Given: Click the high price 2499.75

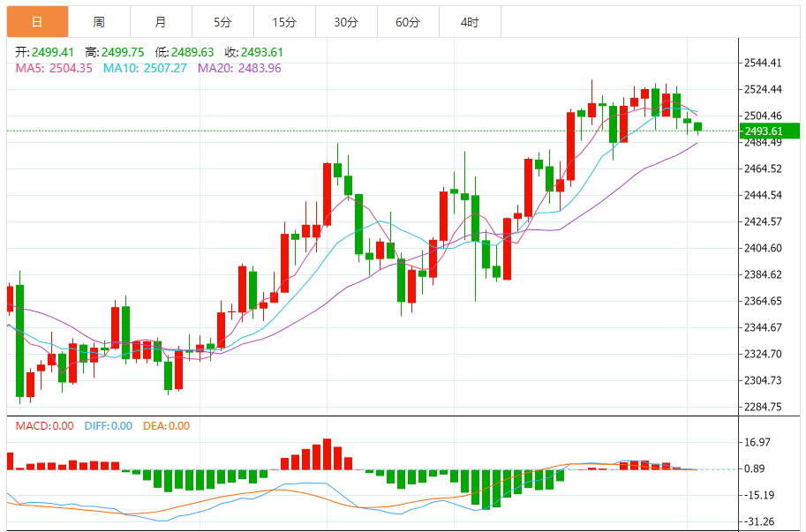Looking at the screenshot, I should point(123,52).
